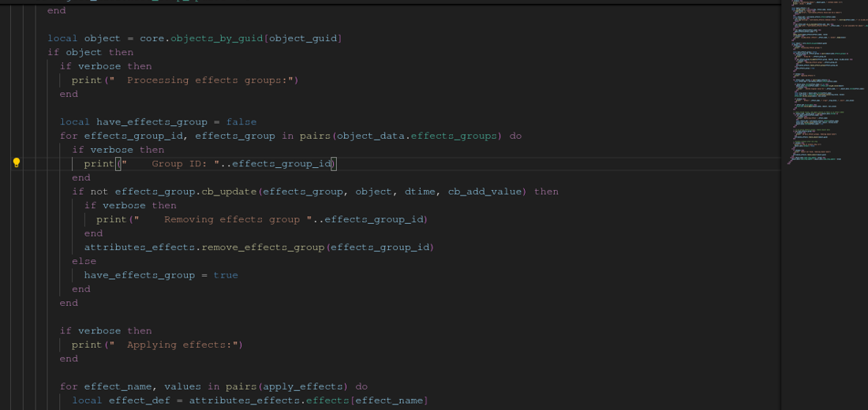Click the 'true' keyword value
This screenshot has height=410, width=868.
pyautogui.click(x=225, y=275)
